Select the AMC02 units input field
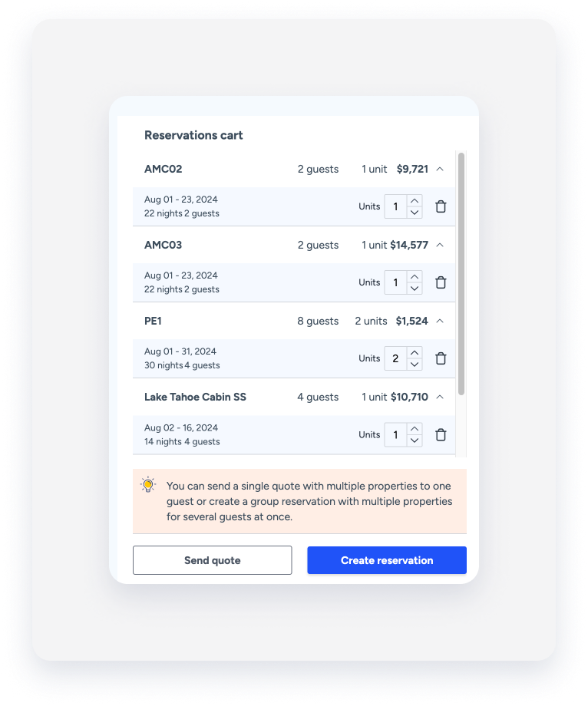The image size is (588, 706). 397,206
